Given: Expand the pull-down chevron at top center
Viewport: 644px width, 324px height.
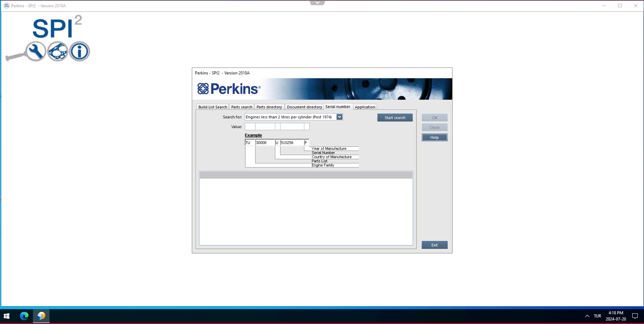Looking at the screenshot, I should [x=317, y=3].
